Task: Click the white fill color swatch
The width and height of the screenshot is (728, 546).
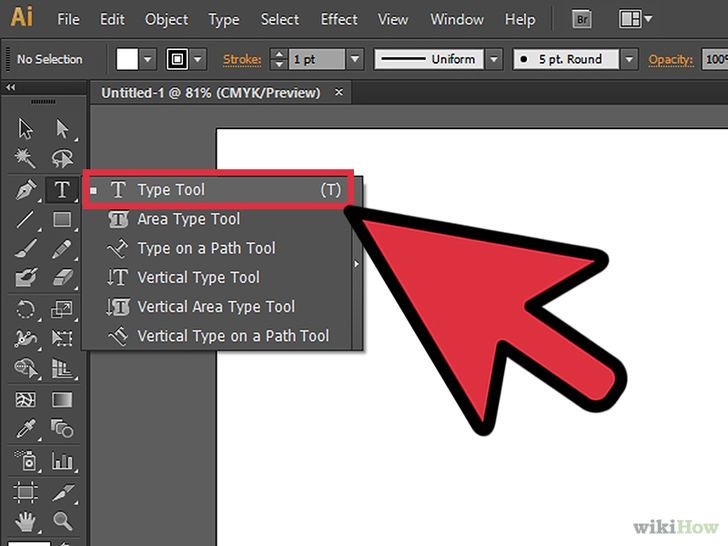Action: pos(127,59)
